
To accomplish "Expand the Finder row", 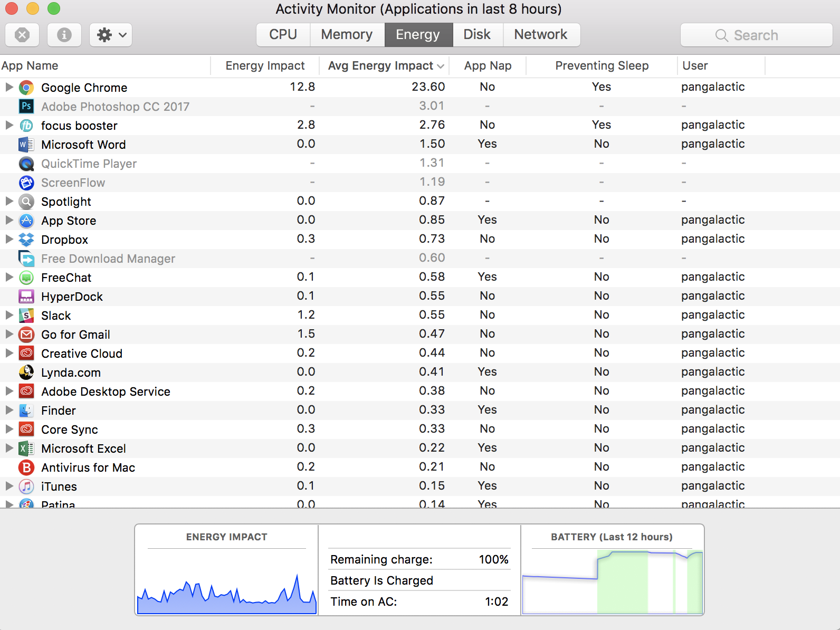I will pyautogui.click(x=9, y=410).
